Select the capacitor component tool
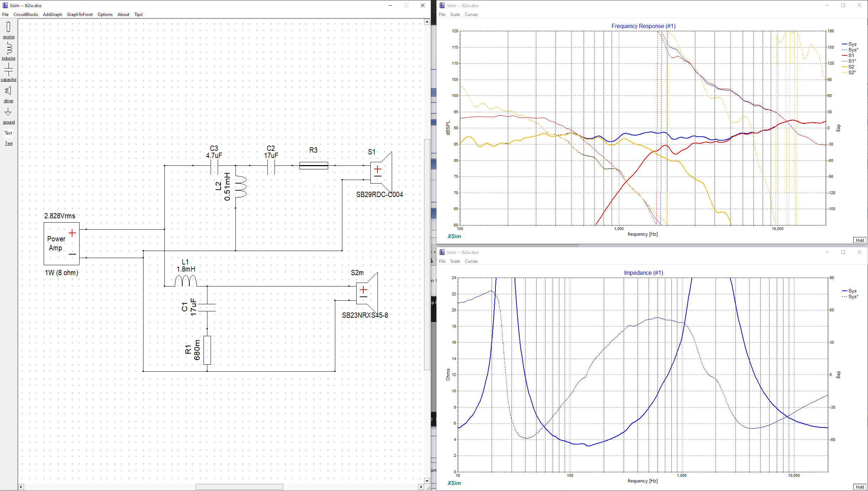868x491 pixels. point(9,72)
